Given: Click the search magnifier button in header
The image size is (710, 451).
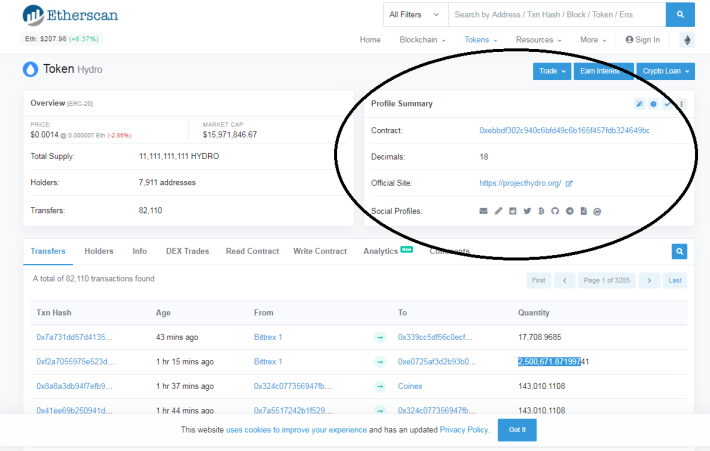Looking at the screenshot, I should click(680, 15).
